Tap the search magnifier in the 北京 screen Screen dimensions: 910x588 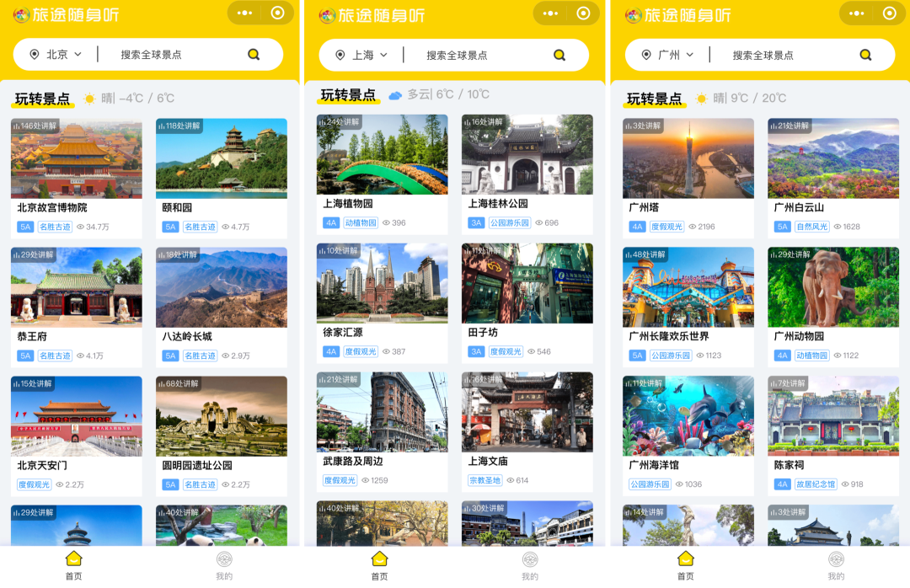click(x=254, y=55)
